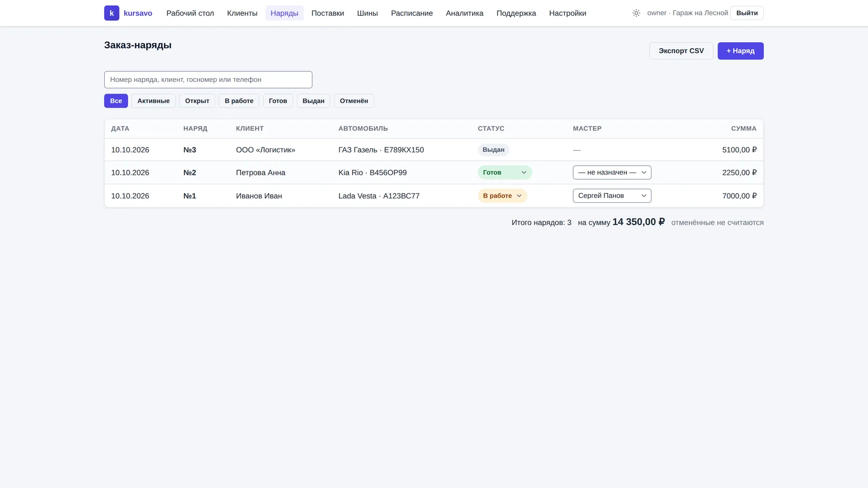Viewport: 868px width, 488px height.
Task: Click the total 14 350,00 ₽ amount
Action: click(638, 222)
